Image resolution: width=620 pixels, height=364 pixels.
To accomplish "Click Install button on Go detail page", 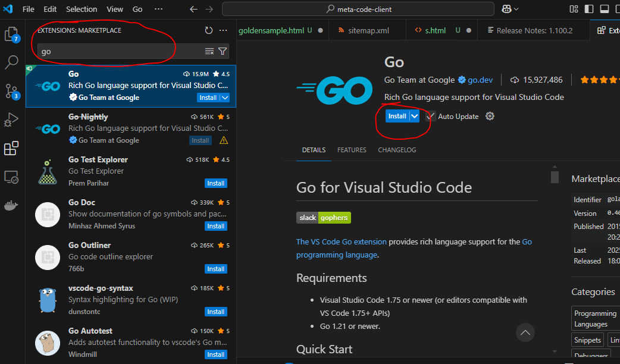I will tap(397, 116).
